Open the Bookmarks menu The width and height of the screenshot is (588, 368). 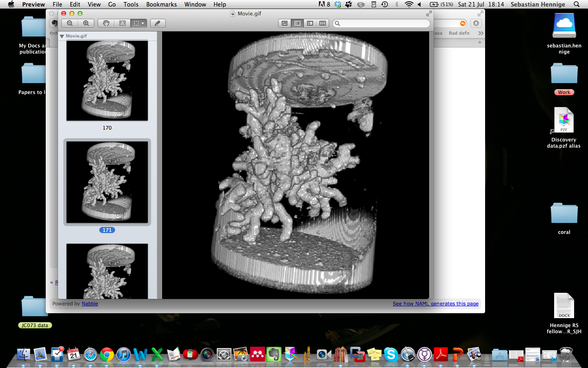[161, 4]
